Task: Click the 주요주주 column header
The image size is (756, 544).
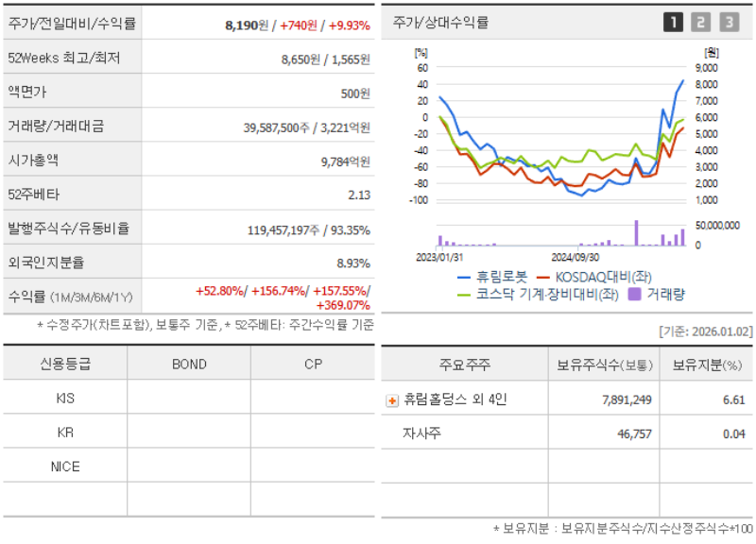Action: point(464,365)
